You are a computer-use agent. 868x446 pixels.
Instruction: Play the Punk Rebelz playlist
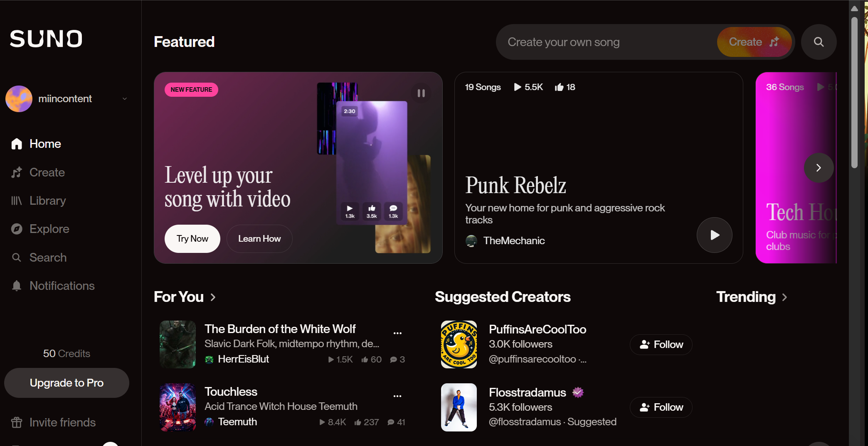[714, 235]
